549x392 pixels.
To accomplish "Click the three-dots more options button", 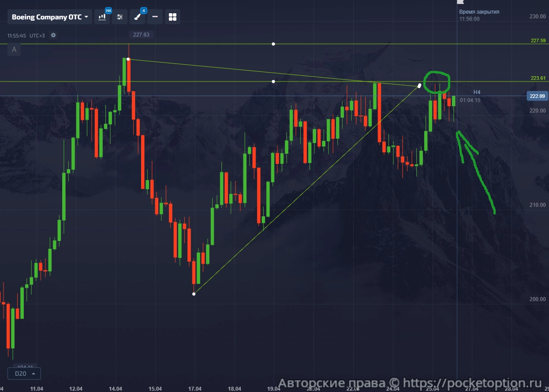I will 155,17.
